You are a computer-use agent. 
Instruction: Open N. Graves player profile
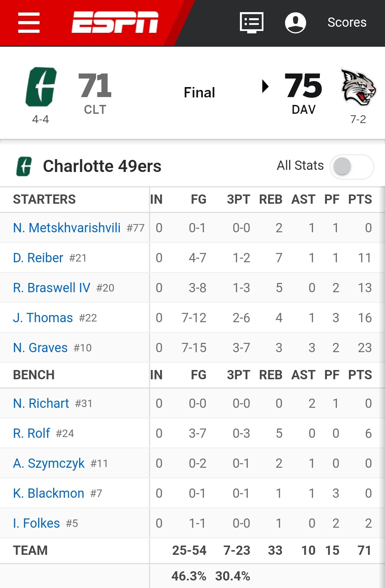click(x=40, y=348)
